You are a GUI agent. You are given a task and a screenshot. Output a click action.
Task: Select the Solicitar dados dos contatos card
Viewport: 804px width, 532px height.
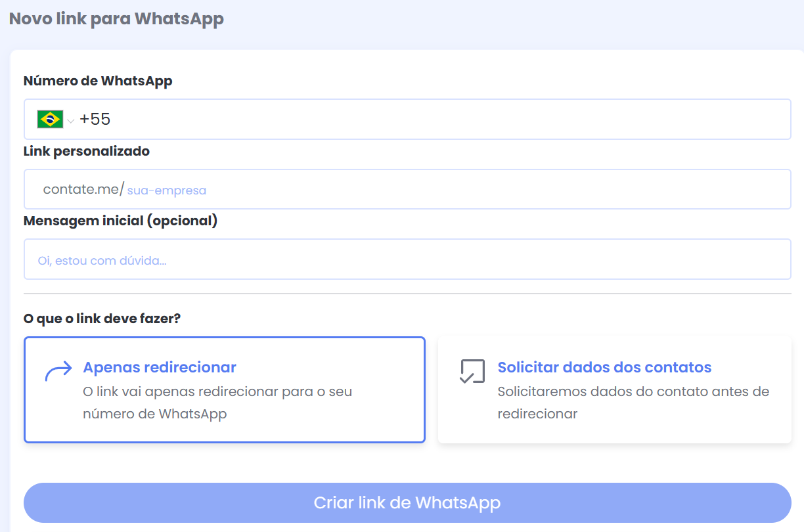(614, 390)
